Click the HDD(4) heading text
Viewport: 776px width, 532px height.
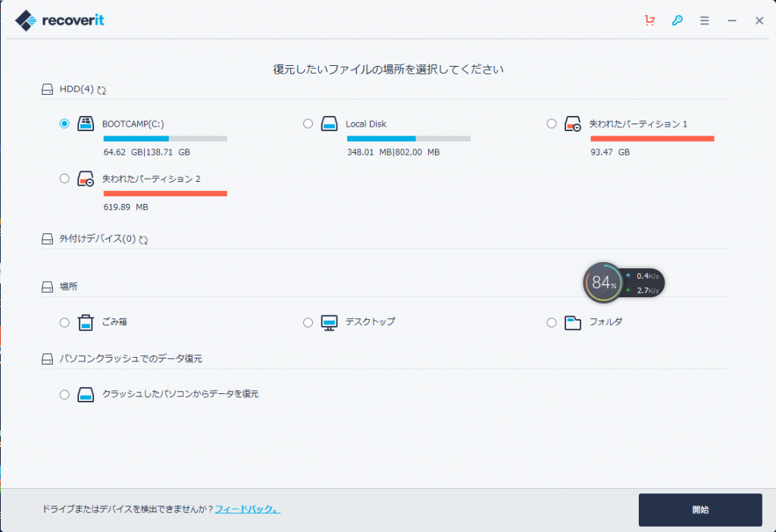[x=77, y=89]
